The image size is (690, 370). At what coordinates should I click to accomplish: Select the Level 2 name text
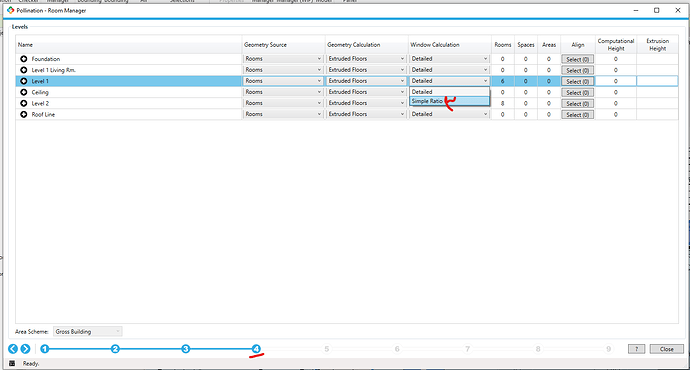[40, 103]
